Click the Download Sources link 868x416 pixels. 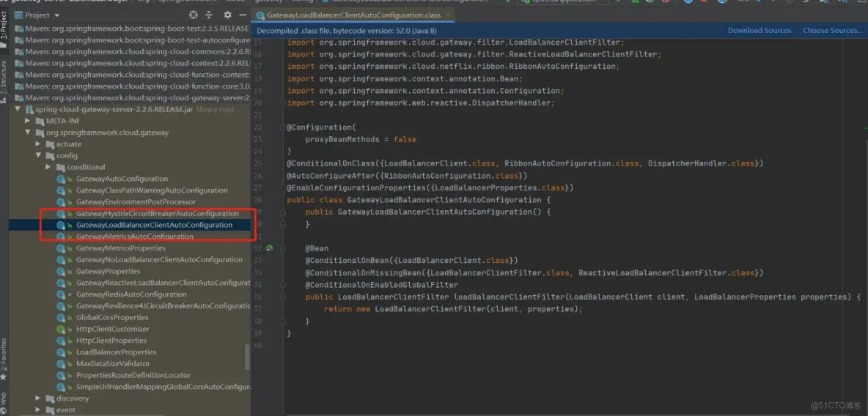click(x=759, y=31)
